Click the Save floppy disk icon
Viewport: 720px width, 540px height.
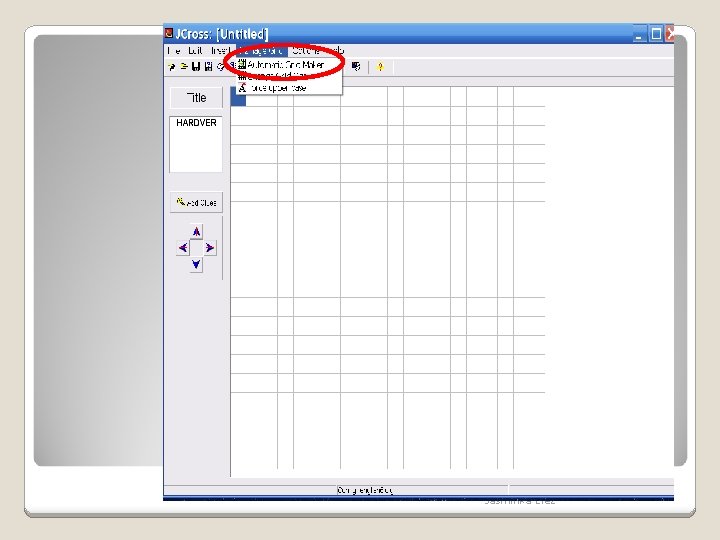[196, 67]
